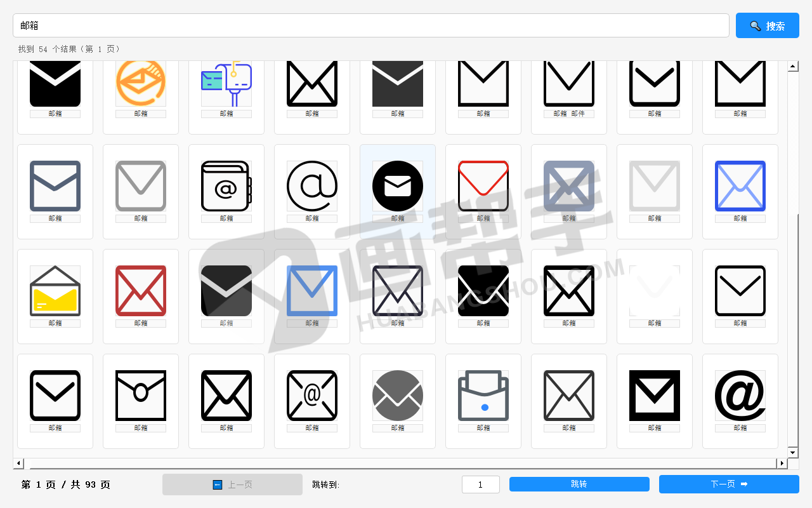
Task: Click the vertical scrollbar down arrow
Action: click(792, 452)
